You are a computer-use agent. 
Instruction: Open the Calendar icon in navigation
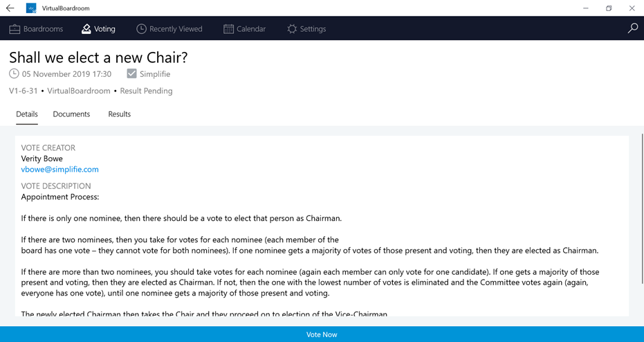pos(228,29)
